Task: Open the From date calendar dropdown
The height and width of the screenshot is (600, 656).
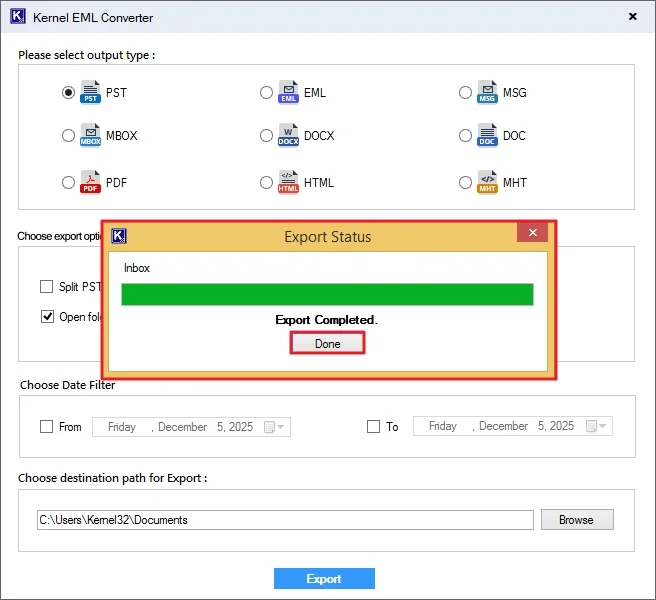Action: [275, 427]
